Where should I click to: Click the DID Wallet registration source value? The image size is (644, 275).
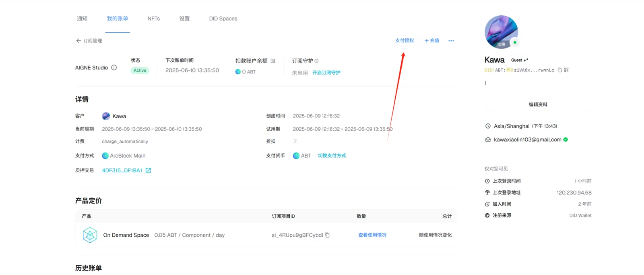(580, 216)
